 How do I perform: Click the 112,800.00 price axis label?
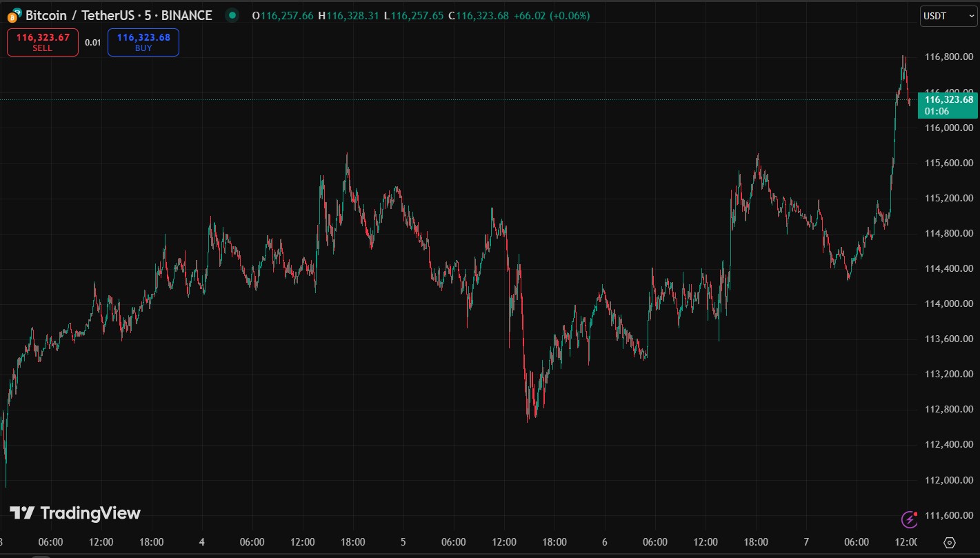948,409
